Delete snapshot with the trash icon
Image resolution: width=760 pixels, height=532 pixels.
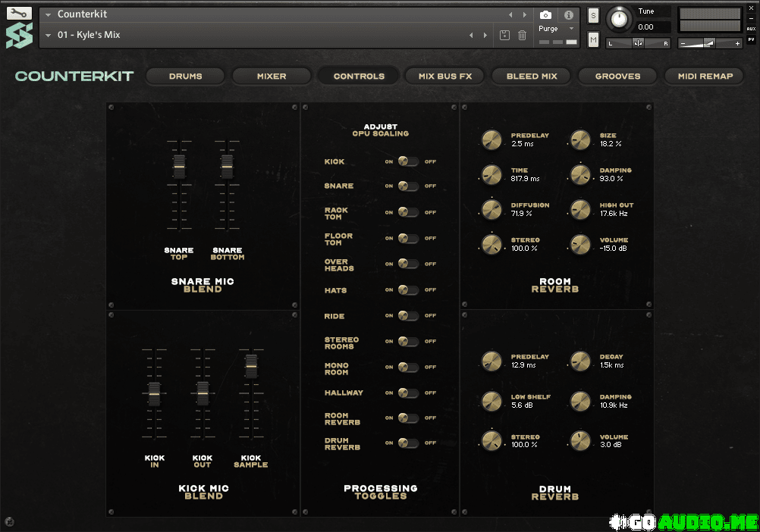click(x=522, y=35)
